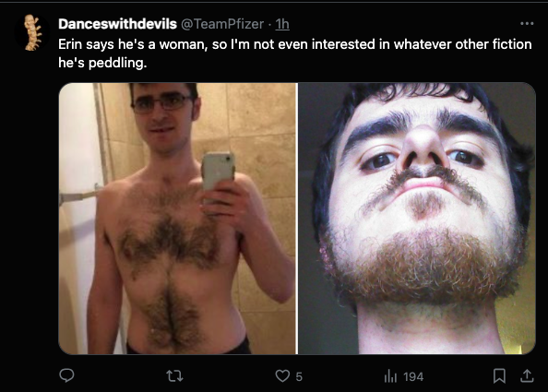Open the @TeamPfizer handle link
The height and width of the screenshot is (392, 548).
point(222,24)
